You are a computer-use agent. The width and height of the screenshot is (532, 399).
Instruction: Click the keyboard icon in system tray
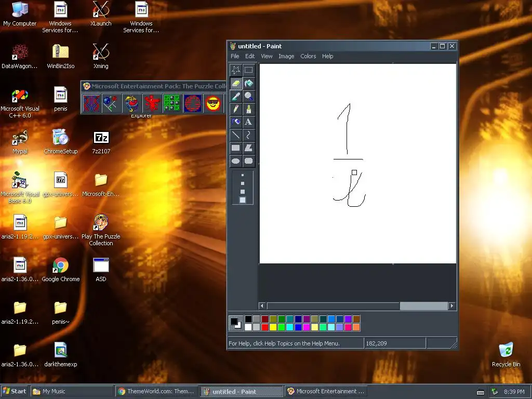tap(481, 392)
